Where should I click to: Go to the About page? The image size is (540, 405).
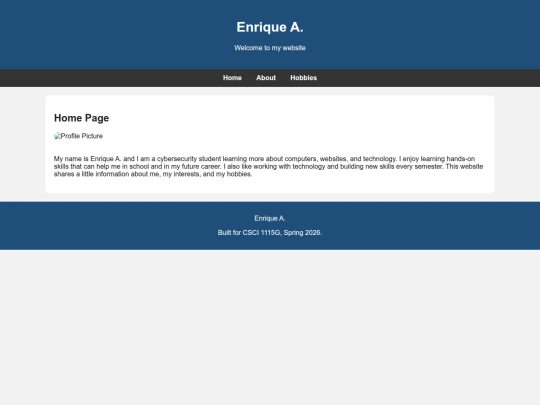click(266, 78)
